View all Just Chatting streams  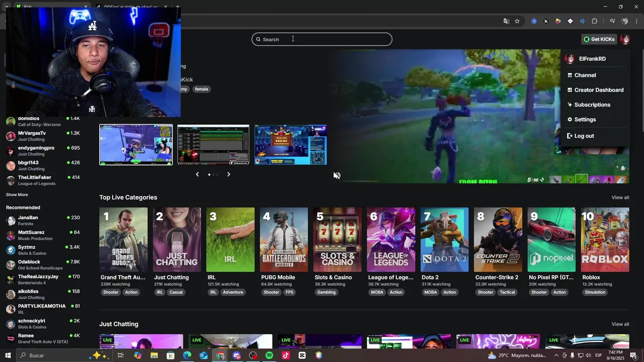coord(620,324)
